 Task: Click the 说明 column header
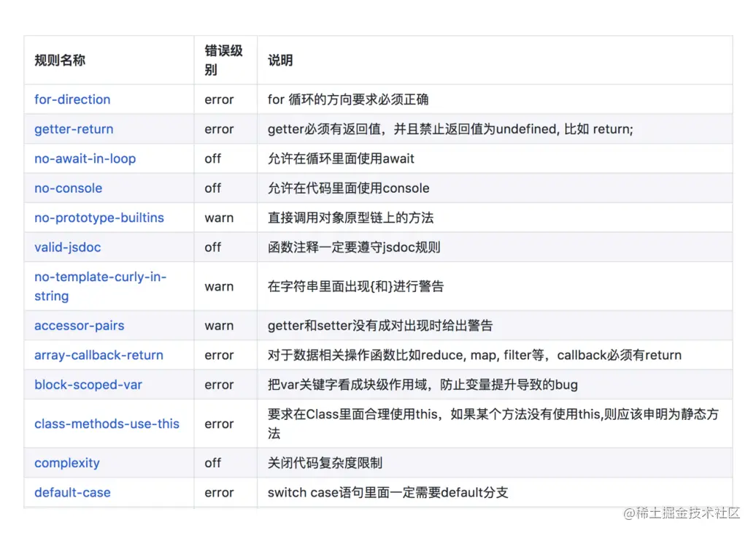coord(280,61)
